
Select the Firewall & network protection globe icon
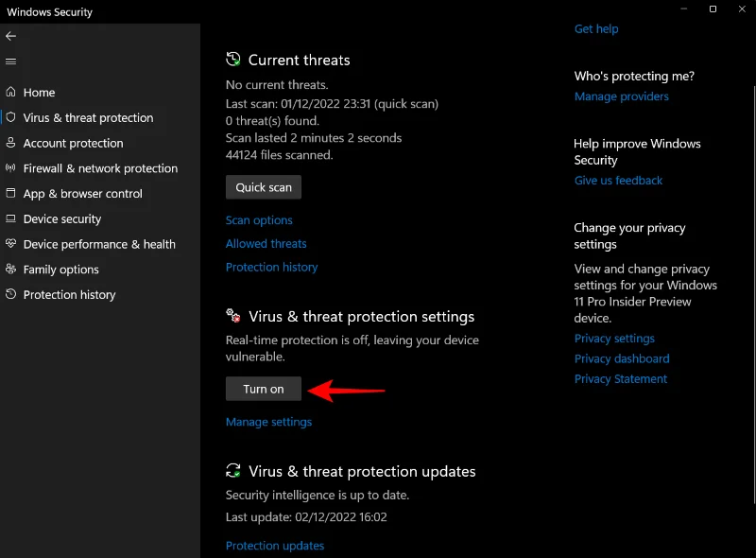tap(13, 168)
